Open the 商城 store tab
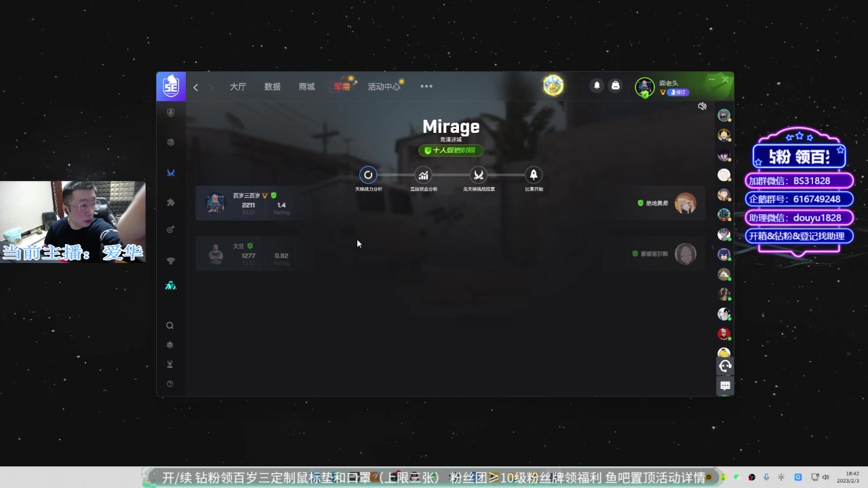 tap(307, 87)
